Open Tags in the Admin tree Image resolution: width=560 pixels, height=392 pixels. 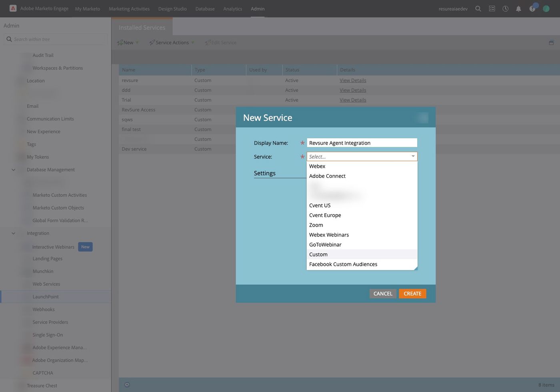pyautogui.click(x=31, y=144)
